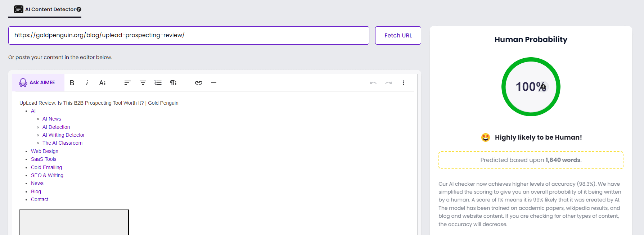Open the News link in list
The width and height of the screenshot is (644, 235).
tap(37, 183)
